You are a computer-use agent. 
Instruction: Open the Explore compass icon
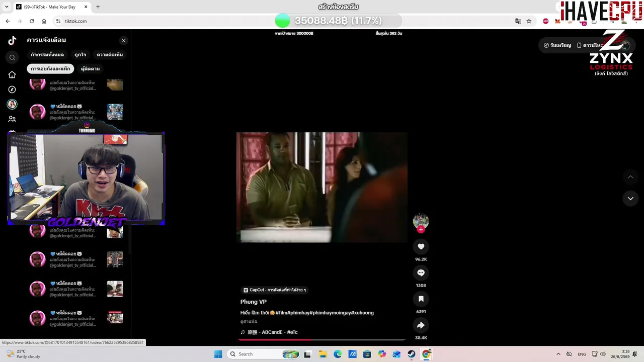click(x=12, y=89)
